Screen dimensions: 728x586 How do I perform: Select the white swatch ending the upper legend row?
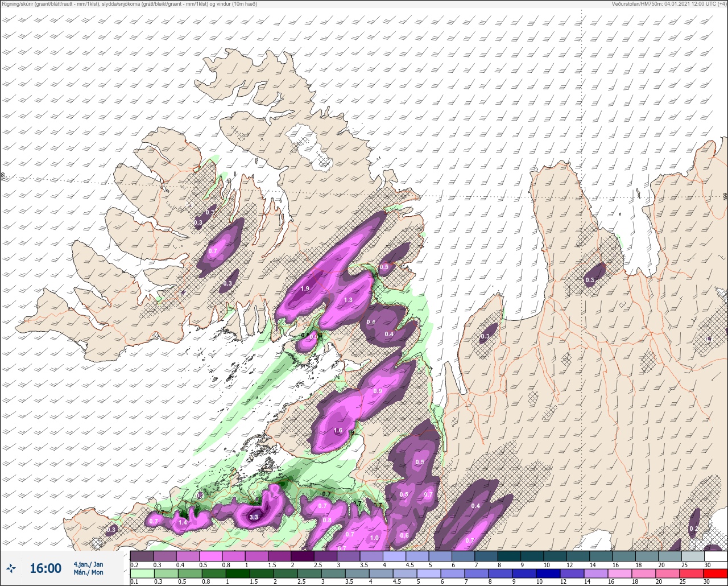click(x=715, y=556)
